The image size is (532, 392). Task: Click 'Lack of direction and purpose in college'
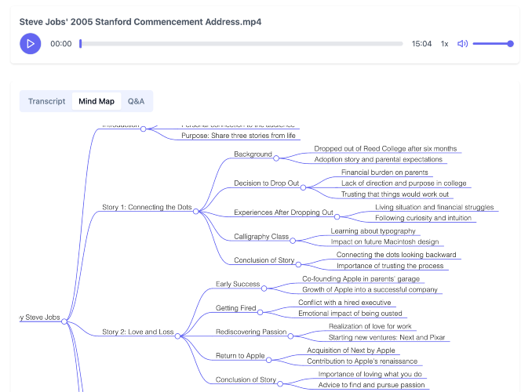(404, 183)
